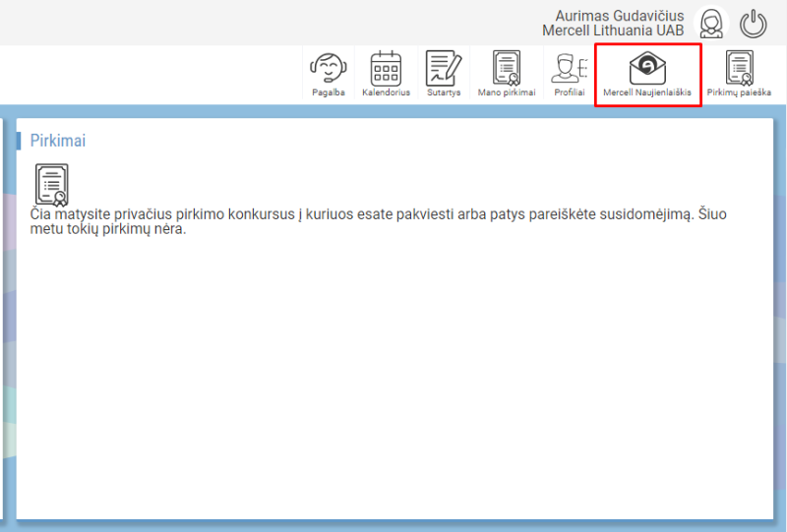Select the Sutartys text label
This screenshot has width=787, height=532.
(443, 92)
